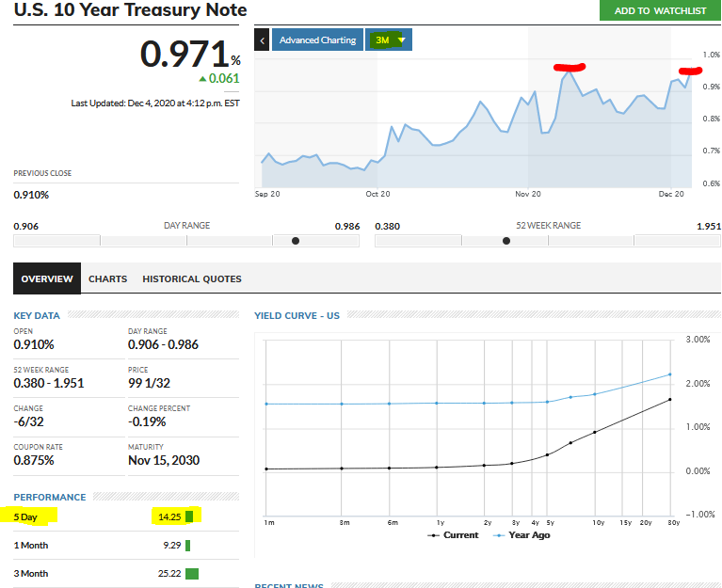The width and height of the screenshot is (722, 588).
Task: Click the 5 Day performance green bar
Action: [189, 516]
